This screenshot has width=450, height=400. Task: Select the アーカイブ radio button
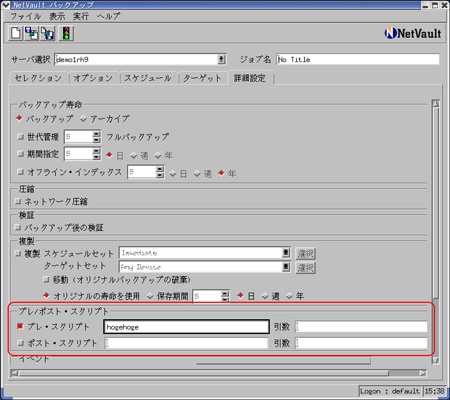[x=83, y=119]
